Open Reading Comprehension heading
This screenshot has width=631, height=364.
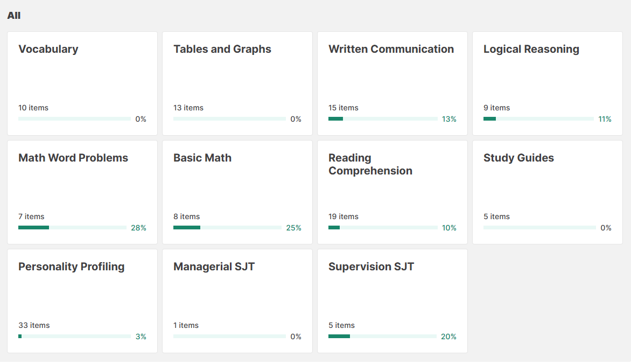pyautogui.click(x=370, y=164)
